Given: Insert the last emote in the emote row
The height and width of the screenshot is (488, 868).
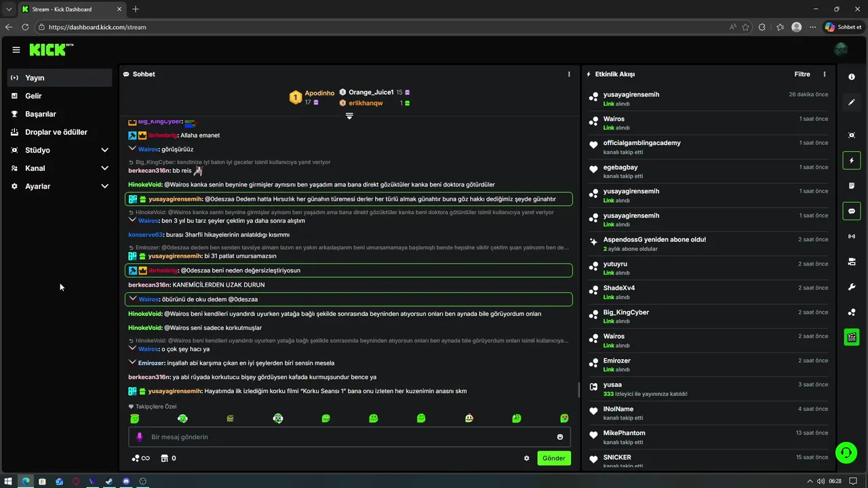Looking at the screenshot, I should [x=564, y=418].
